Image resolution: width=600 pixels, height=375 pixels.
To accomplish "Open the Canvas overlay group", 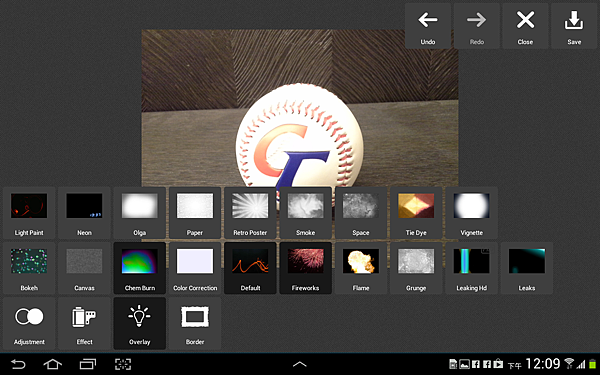I will [x=84, y=268].
